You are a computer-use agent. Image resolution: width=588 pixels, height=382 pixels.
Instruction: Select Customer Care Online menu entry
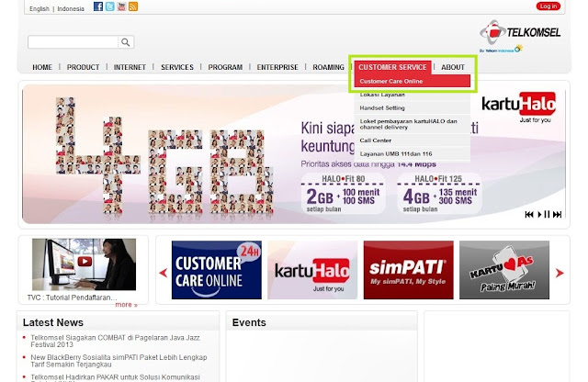(413, 81)
